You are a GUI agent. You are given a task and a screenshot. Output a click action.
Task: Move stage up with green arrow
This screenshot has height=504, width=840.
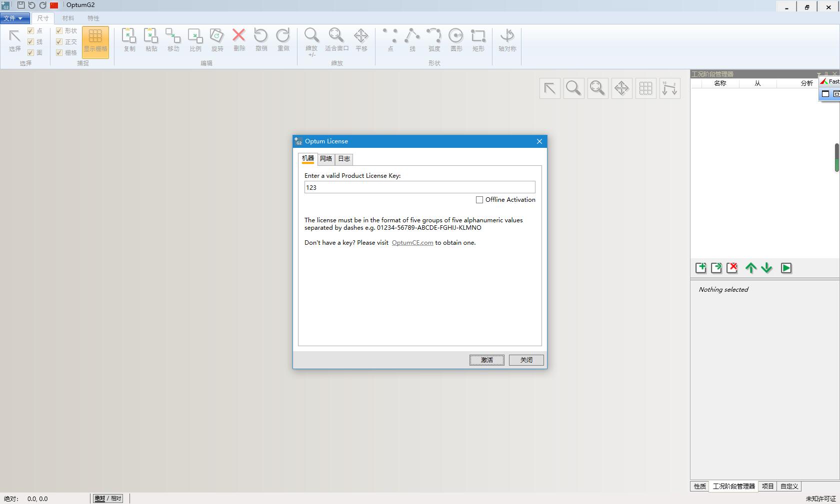[750, 268]
